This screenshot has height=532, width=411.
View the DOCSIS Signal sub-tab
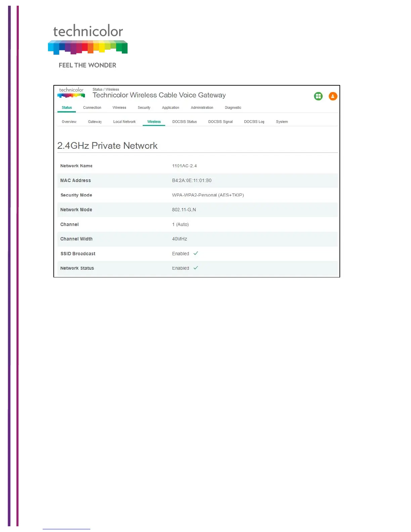[220, 122]
